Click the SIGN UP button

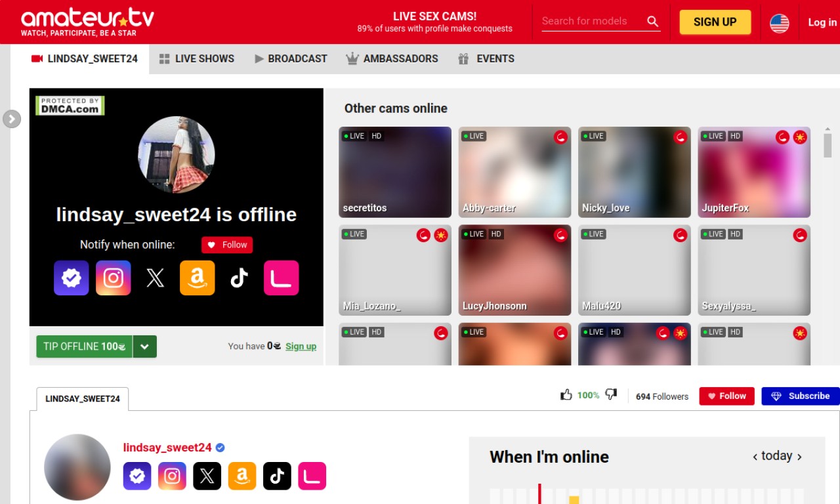[x=715, y=22]
